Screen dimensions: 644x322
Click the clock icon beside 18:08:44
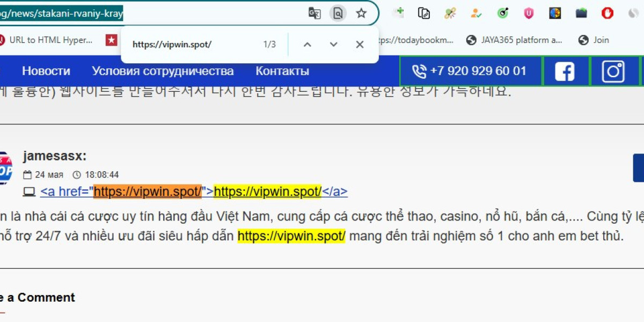[x=77, y=175]
